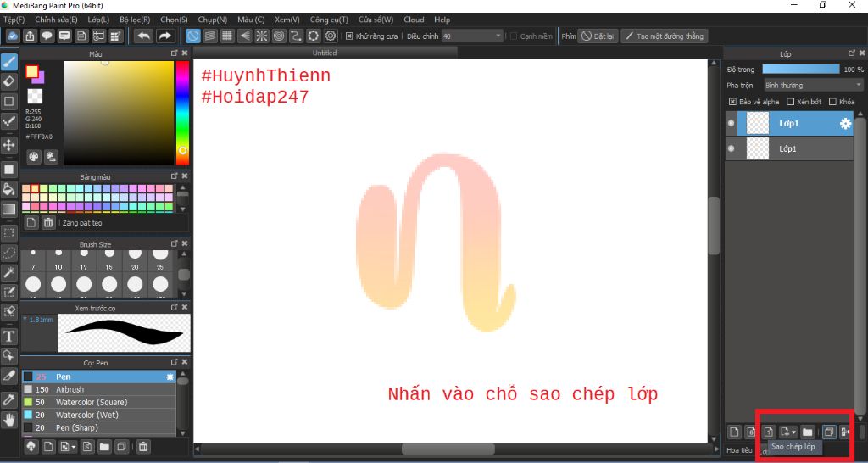Screen dimensions: 868x463
Task: Hide the top Lớp1 layer visibility
Action: pos(732,124)
